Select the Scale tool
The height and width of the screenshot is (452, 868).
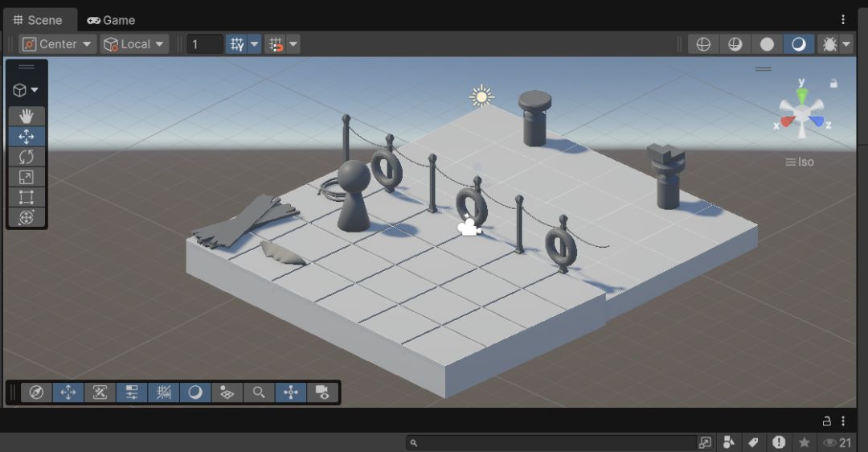pos(26,177)
